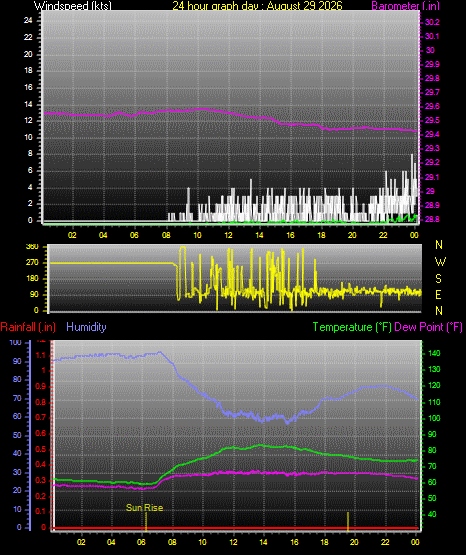Select the Dew Point (°F) legend label
The image size is (466, 555).
[428, 327]
